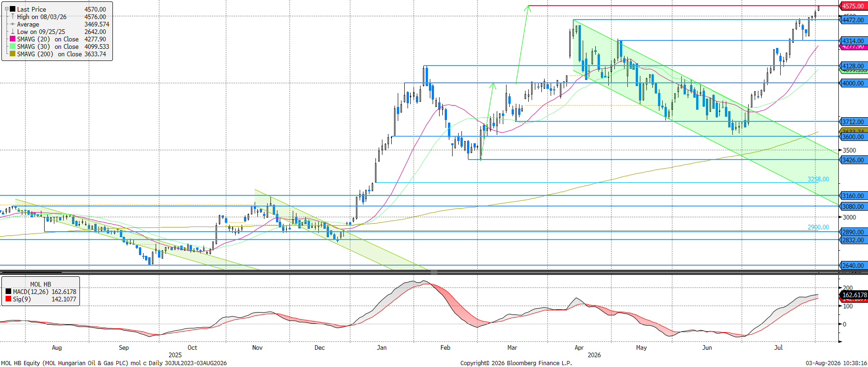
Task: Click the 4314.00 price level label
Action: (853, 41)
